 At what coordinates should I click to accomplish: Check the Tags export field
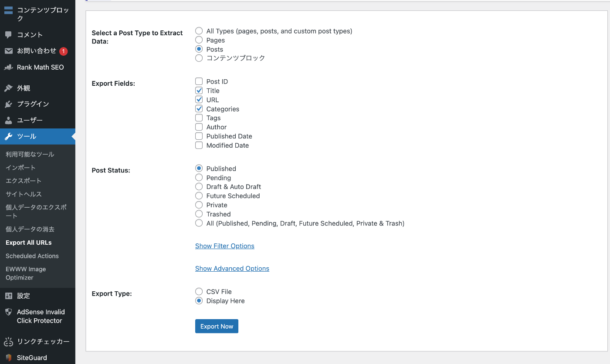pyautogui.click(x=199, y=118)
